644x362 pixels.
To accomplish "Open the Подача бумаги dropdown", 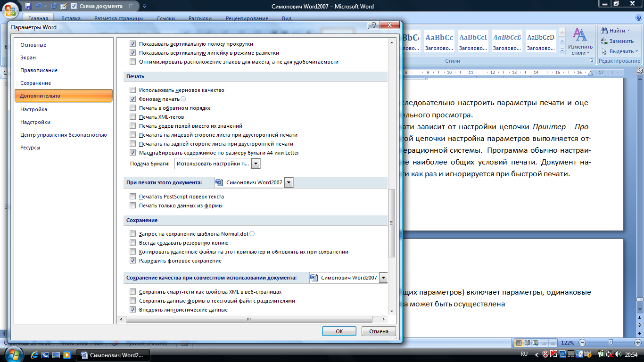I will coord(256,164).
